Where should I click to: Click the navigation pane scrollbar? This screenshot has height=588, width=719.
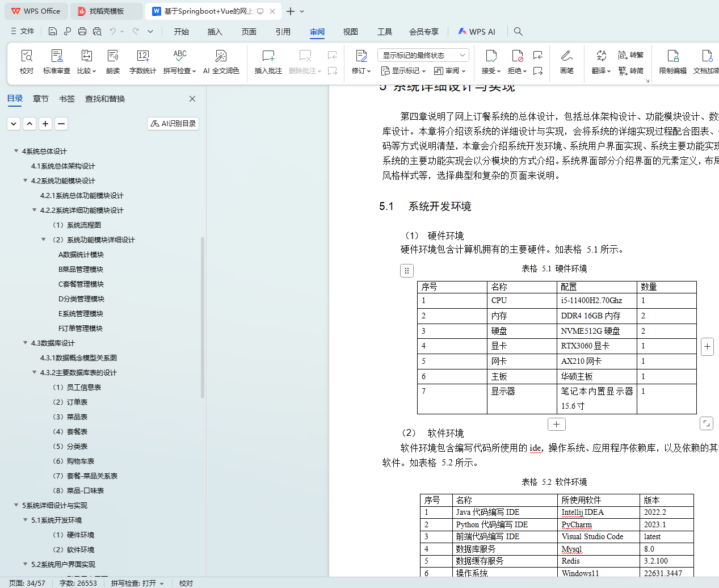(203, 318)
